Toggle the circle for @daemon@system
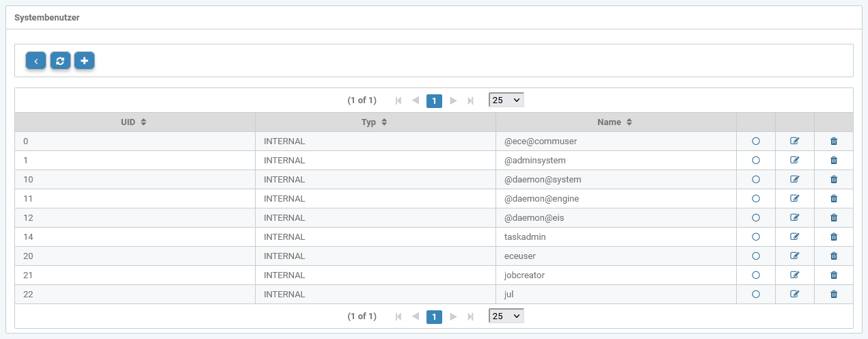This screenshot has width=868, height=339. click(x=756, y=180)
